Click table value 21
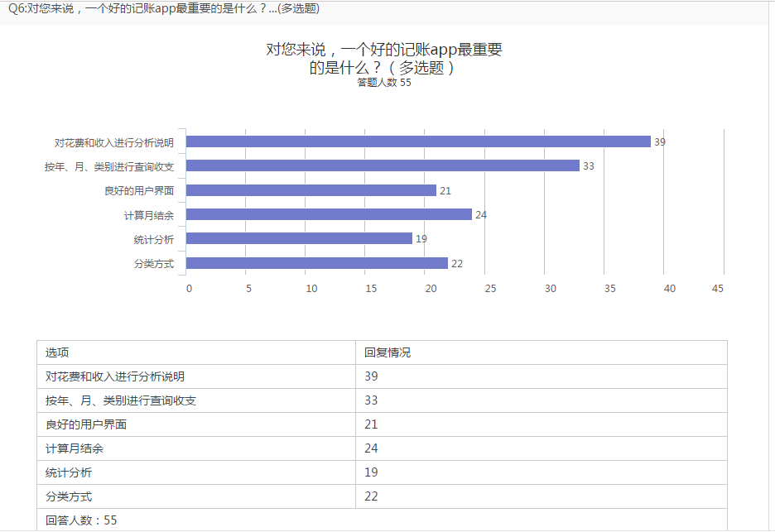 click(x=371, y=424)
